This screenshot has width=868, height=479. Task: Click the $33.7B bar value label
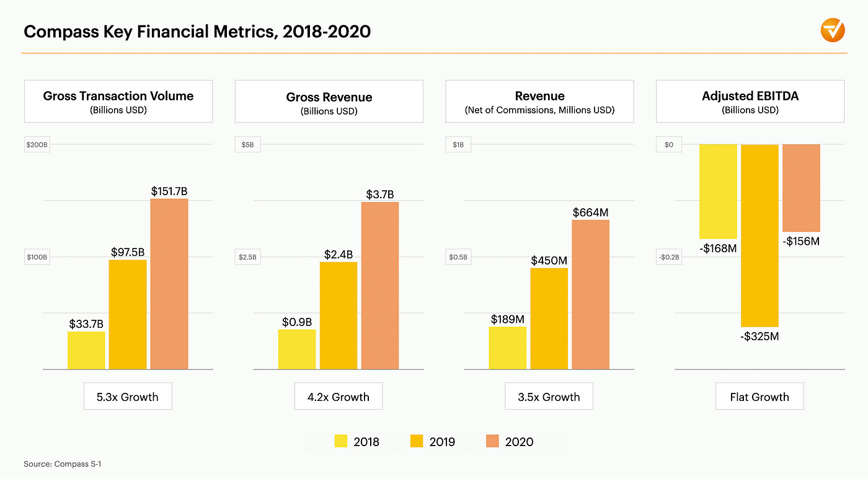pyautogui.click(x=86, y=323)
